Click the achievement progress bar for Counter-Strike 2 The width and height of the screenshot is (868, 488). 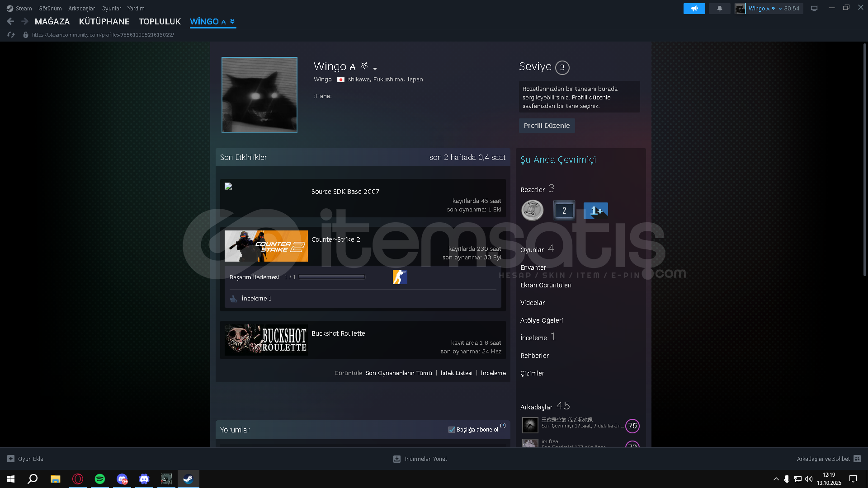pyautogui.click(x=331, y=277)
